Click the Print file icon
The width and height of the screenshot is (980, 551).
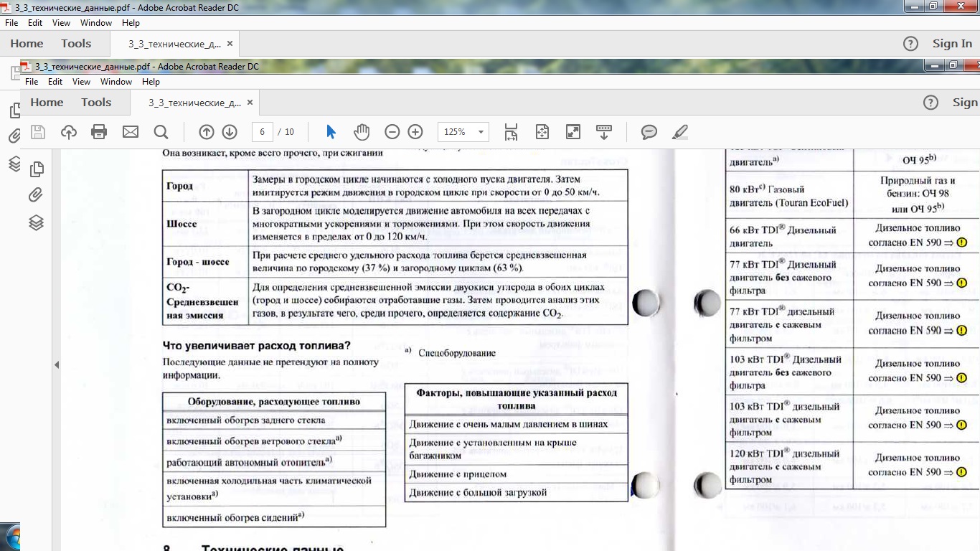(x=99, y=132)
